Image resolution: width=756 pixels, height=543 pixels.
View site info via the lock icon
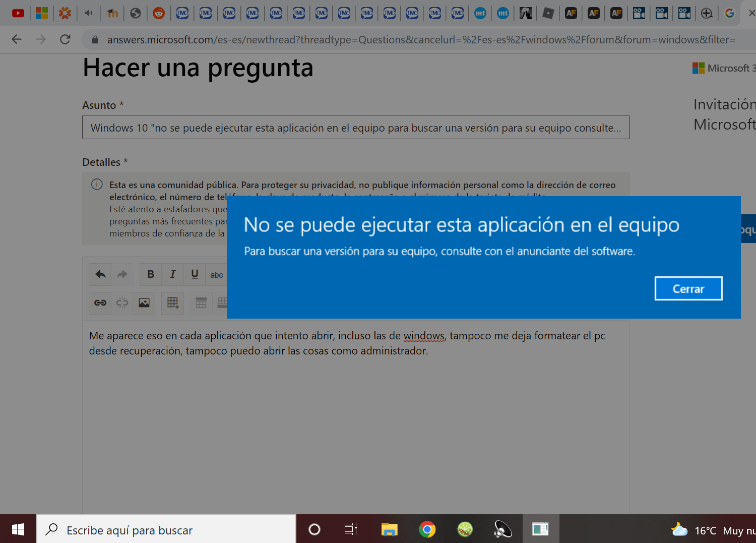pyautogui.click(x=95, y=39)
